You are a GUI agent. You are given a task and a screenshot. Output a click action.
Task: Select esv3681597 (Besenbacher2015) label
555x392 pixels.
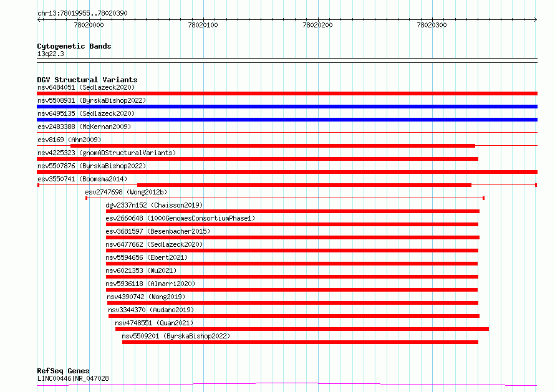(x=158, y=231)
